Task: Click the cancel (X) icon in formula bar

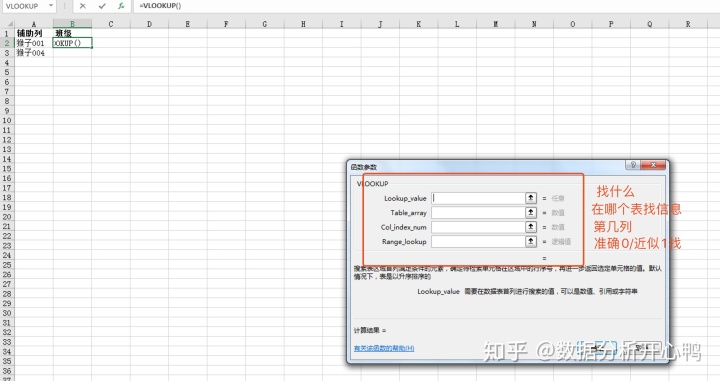Action: 83,6
